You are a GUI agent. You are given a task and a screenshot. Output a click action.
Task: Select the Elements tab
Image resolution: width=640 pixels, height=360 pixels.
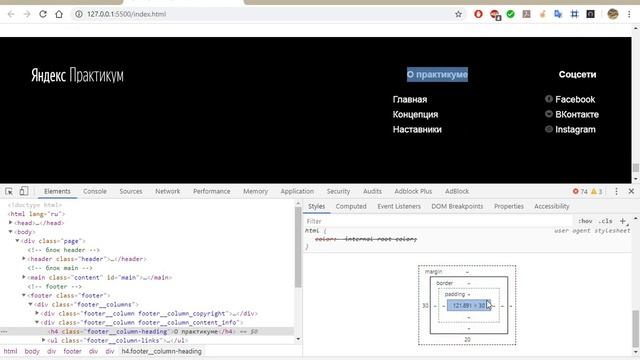(x=57, y=191)
